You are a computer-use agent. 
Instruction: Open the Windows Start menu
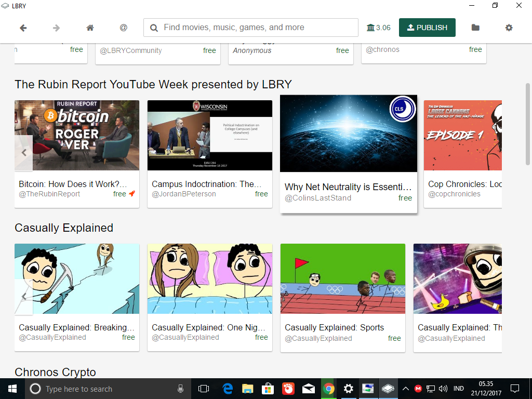coord(12,389)
